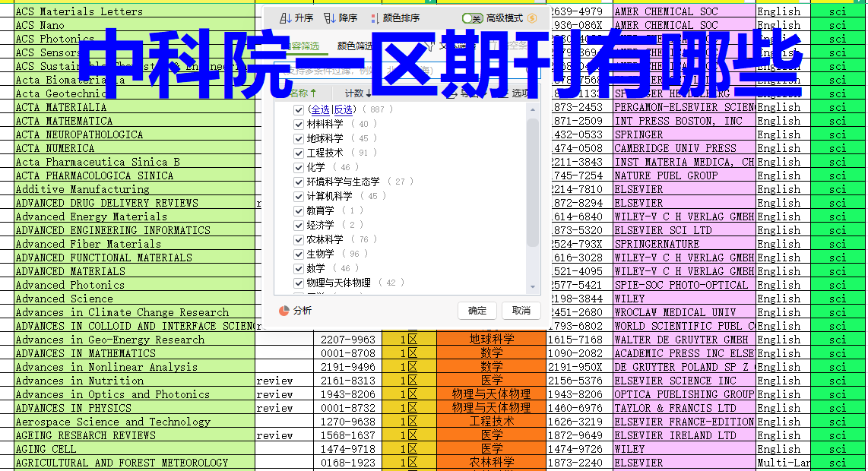Sort filter list by 计数 header

[x=357, y=93]
